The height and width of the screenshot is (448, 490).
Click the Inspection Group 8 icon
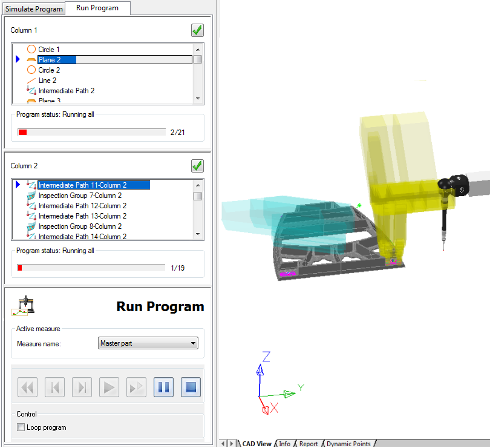coord(31,226)
